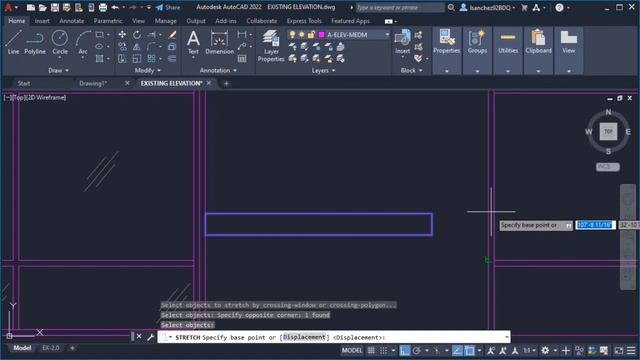Choose the Rotate tool in Modify panel

coord(137,35)
